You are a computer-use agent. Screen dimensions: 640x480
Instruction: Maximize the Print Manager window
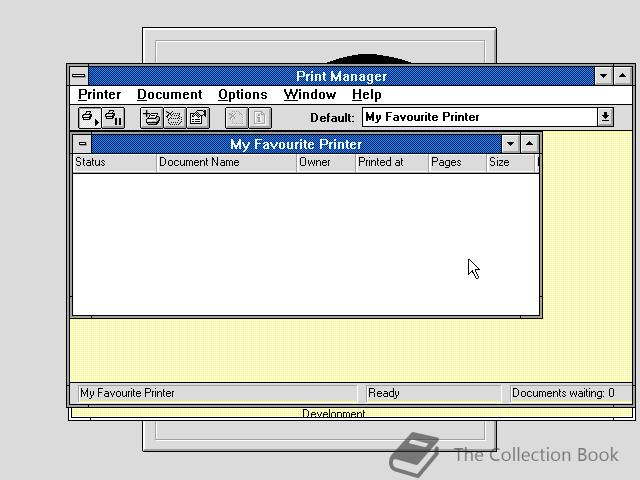(622, 76)
